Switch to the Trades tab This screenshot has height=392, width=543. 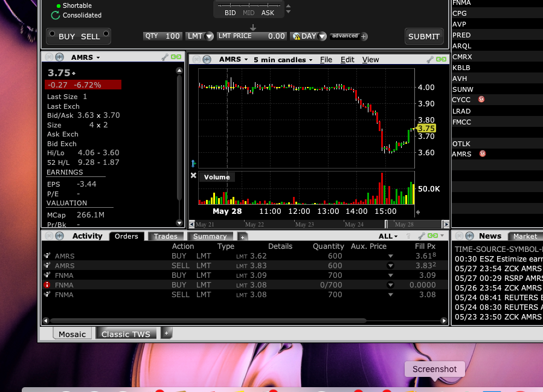(165, 236)
